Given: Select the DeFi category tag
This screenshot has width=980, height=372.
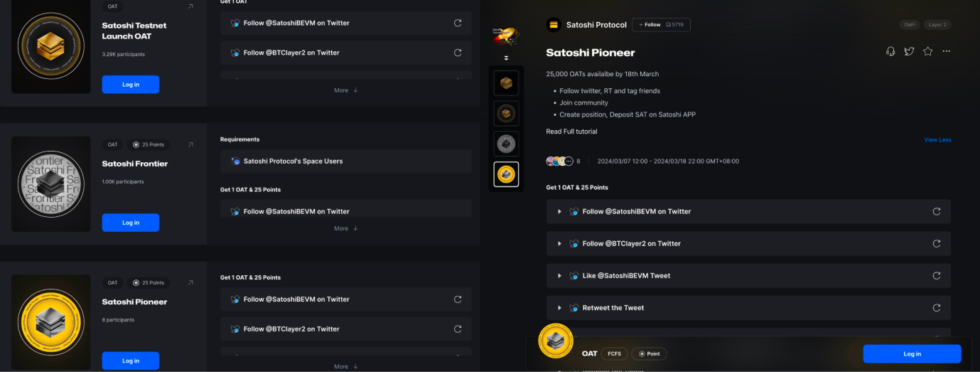Looking at the screenshot, I should coord(909,25).
